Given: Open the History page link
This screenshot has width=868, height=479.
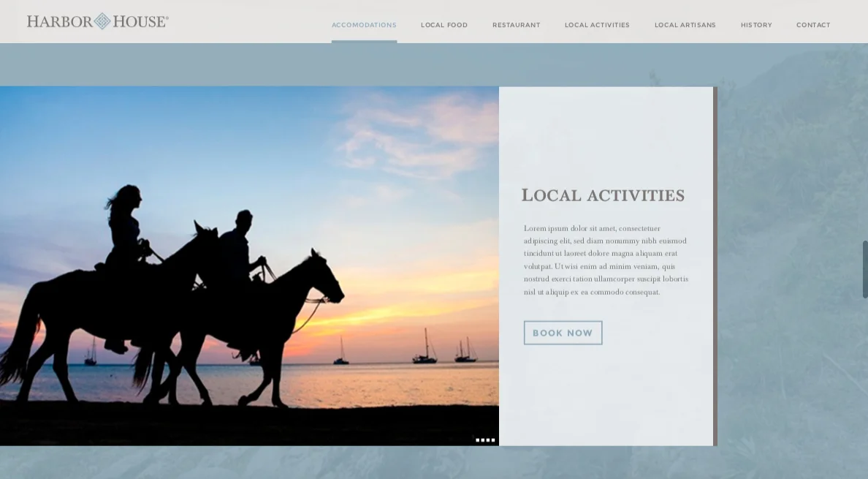Looking at the screenshot, I should [x=756, y=25].
